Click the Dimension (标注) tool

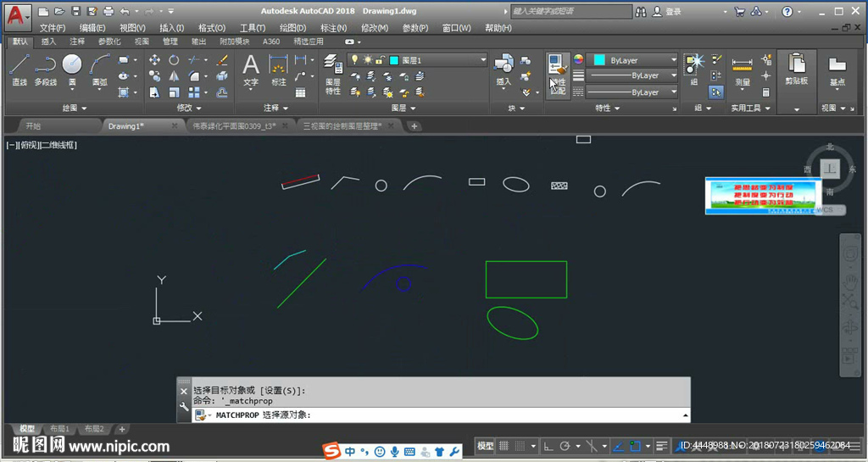click(x=278, y=70)
